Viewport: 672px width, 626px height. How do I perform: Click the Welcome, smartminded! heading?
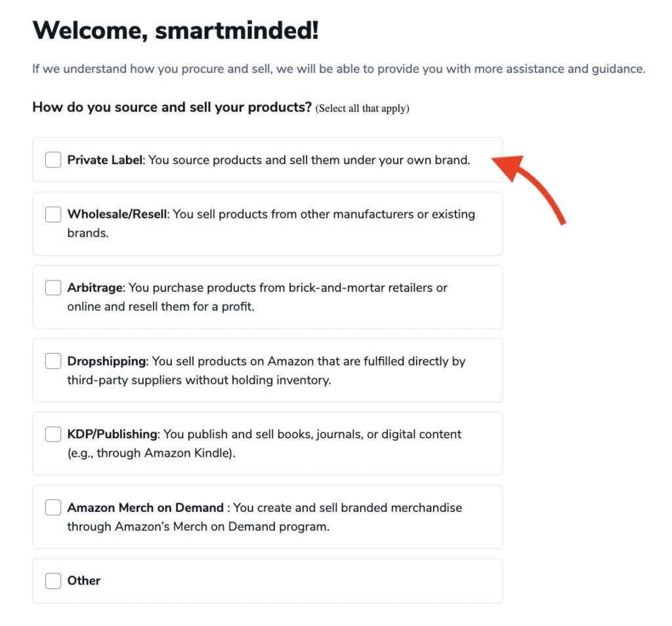[x=175, y=30]
